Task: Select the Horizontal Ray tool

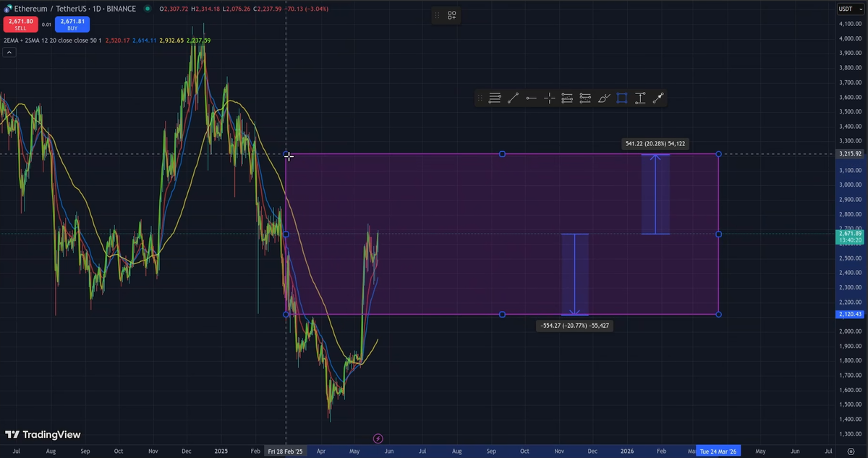Action: (531, 98)
